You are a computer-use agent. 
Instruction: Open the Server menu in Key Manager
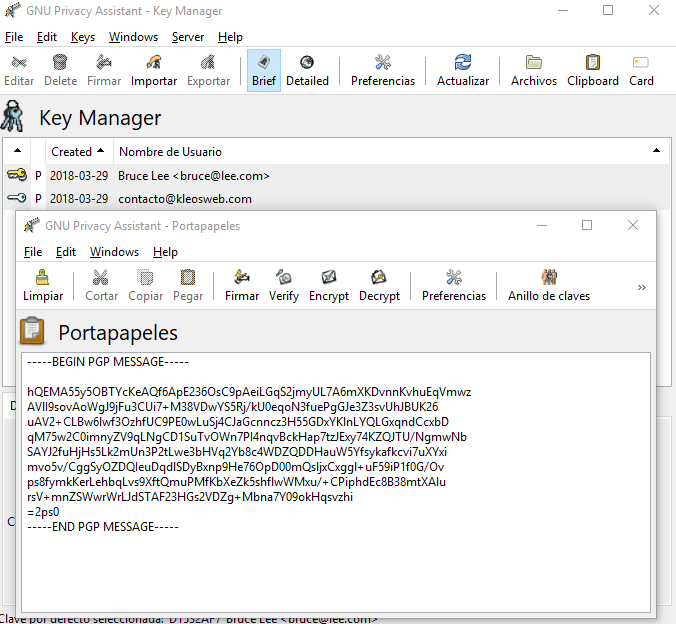187,37
